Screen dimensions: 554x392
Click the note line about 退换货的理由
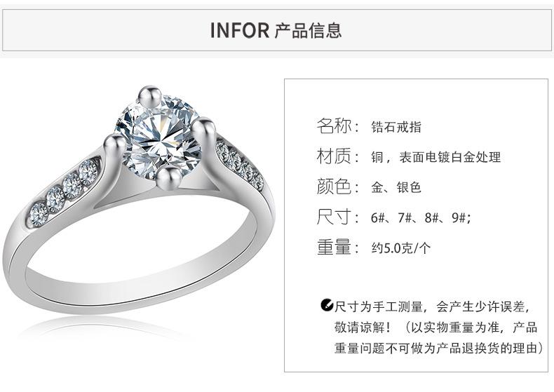coord(439,349)
